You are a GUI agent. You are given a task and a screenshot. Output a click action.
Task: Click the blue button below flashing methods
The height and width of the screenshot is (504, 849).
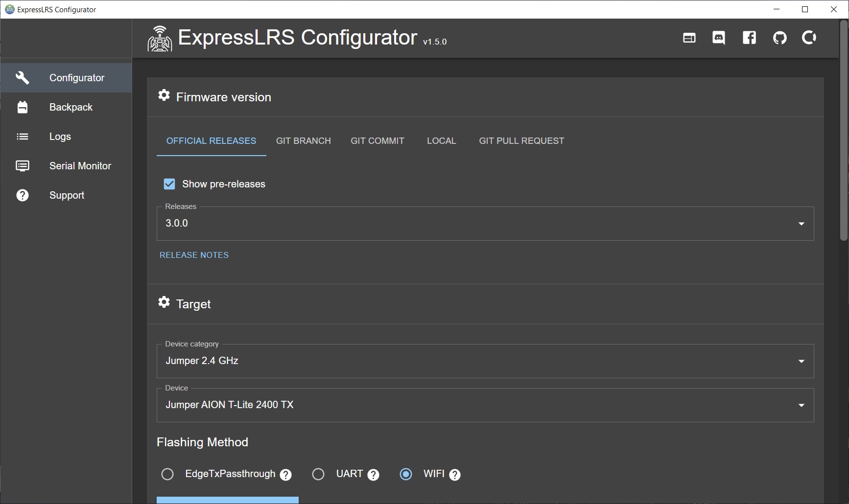pos(228,500)
